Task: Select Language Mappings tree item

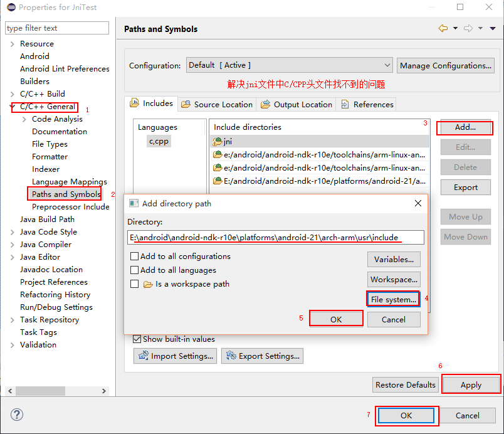Action: pyautogui.click(x=70, y=182)
